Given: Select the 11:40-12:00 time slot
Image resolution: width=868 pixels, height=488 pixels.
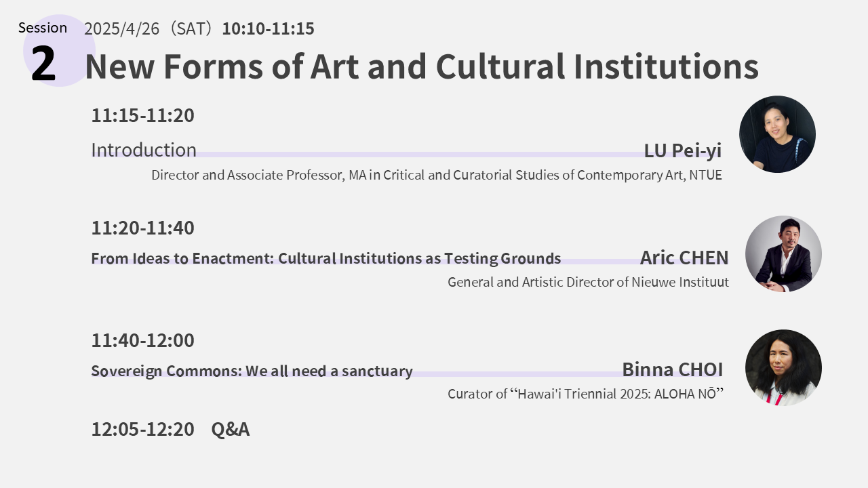Looking at the screenshot, I should click(142, 340).
